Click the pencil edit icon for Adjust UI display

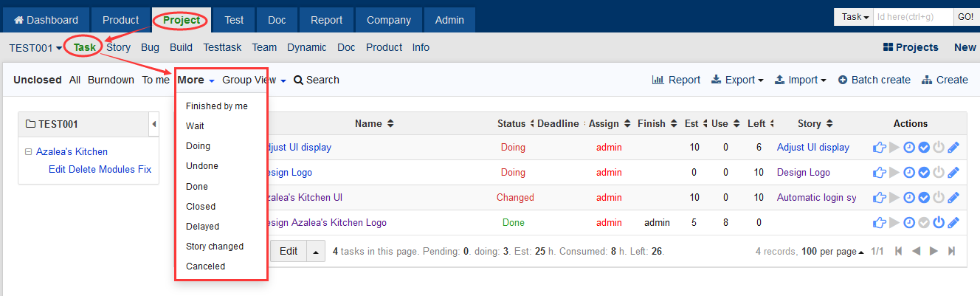tap(953, 148)
